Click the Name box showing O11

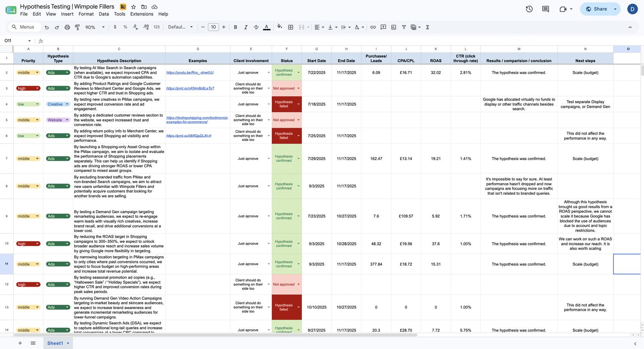[17, 41]
